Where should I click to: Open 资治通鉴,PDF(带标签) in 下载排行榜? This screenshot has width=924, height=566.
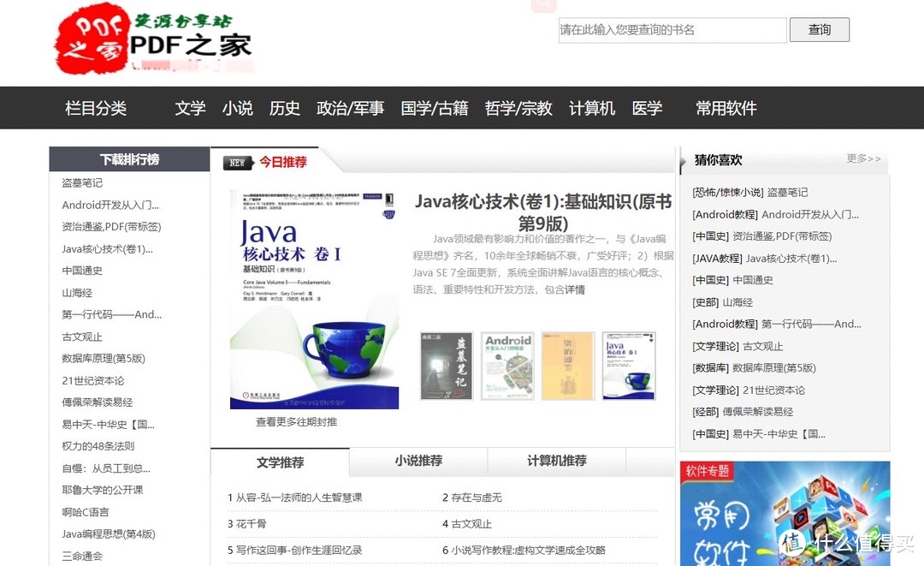(x=111, y=227)
